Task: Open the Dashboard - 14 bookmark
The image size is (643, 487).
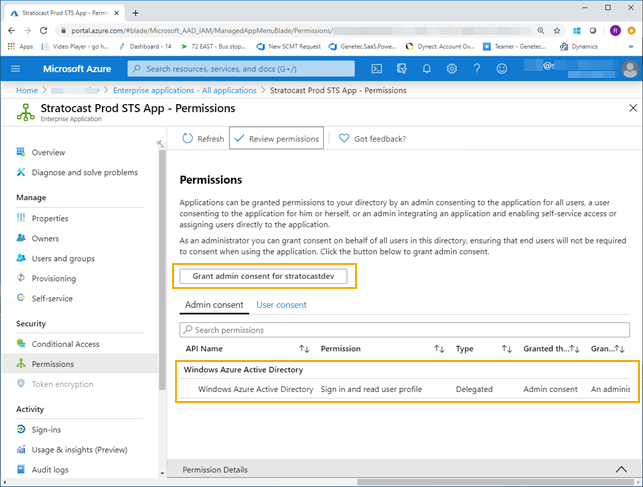Action: [144, 46]
